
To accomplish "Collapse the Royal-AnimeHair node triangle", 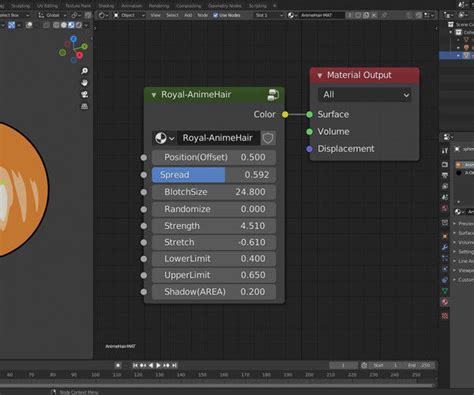I will coord(154,95).
